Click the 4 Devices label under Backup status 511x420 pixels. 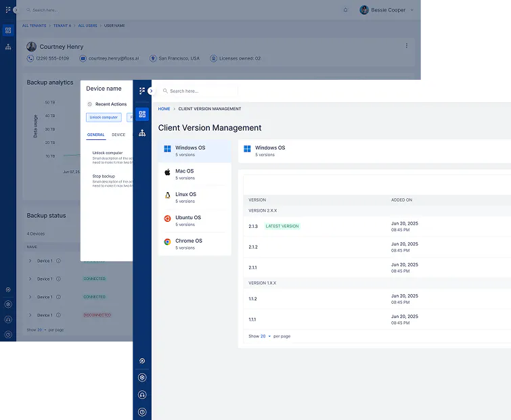pos(35,234)
